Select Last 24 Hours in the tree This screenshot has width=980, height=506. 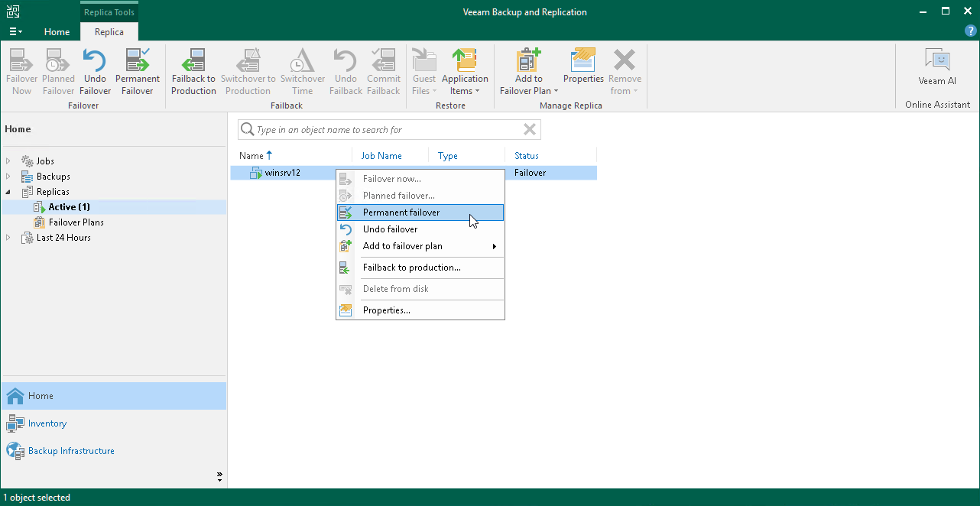pyautogui.click(x=63, y=238)
